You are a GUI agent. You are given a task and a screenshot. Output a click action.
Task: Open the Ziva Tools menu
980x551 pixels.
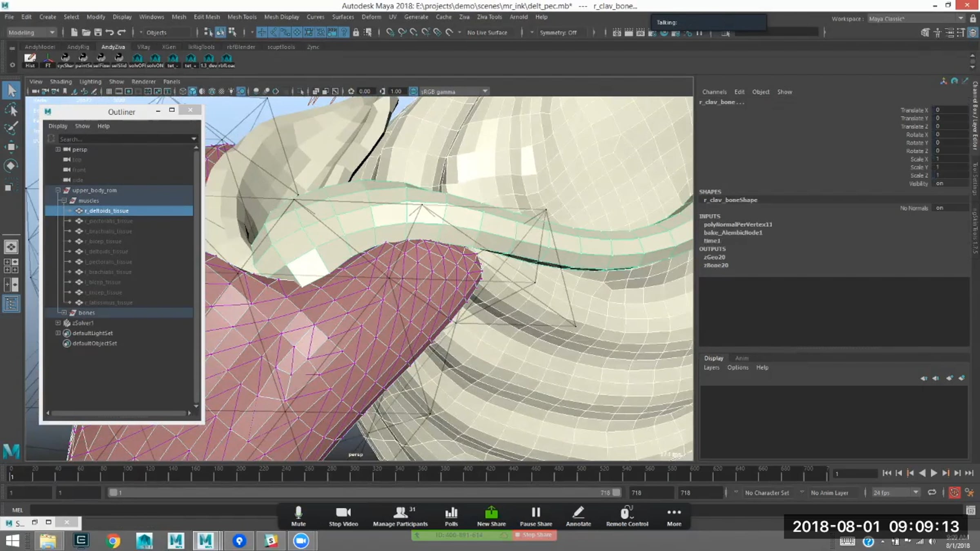(489, 17)
